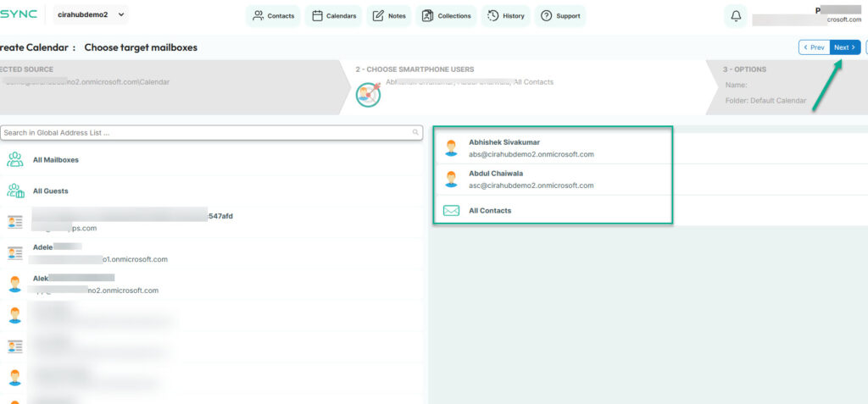Open the History section

(x=505, y=16)
